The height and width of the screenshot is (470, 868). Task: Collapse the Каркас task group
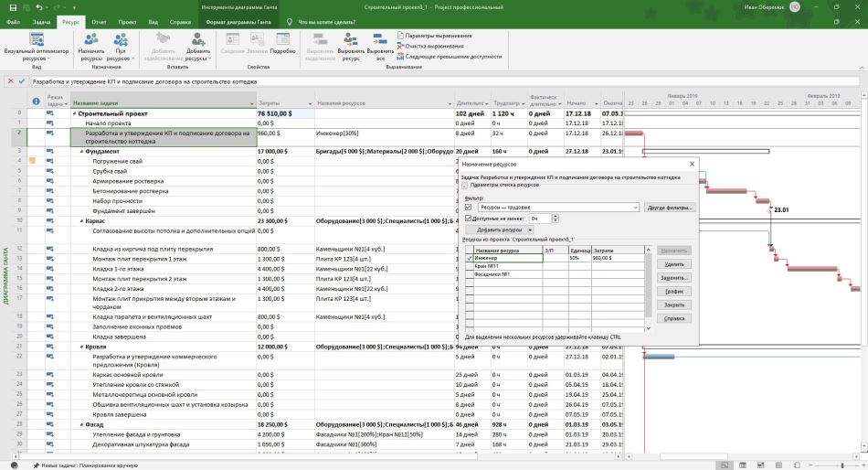coord(82,220)
